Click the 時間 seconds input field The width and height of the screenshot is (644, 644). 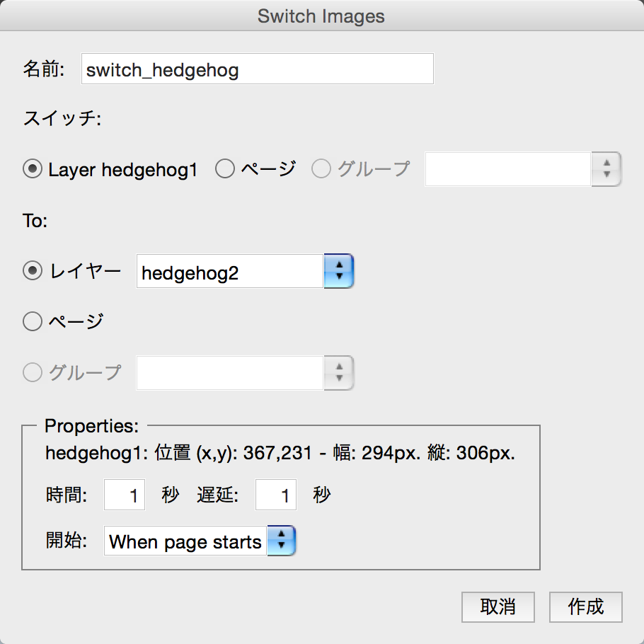click(125, 495)
